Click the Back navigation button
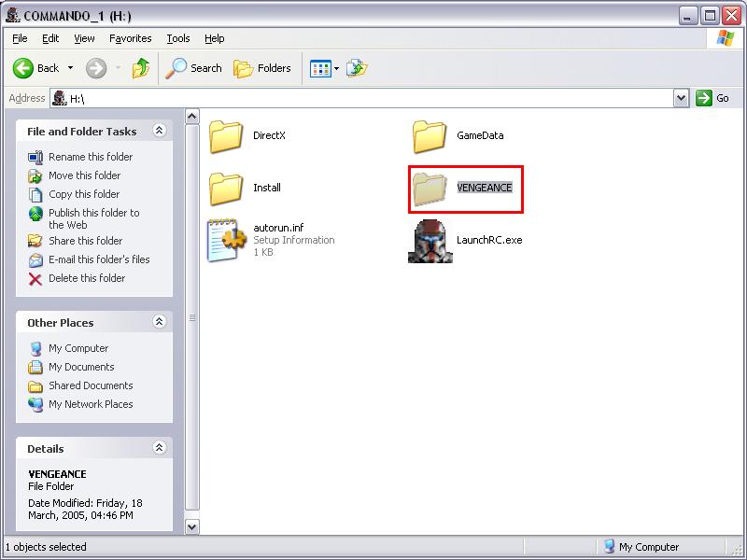747x560 pixels. [x=35, y=68]
